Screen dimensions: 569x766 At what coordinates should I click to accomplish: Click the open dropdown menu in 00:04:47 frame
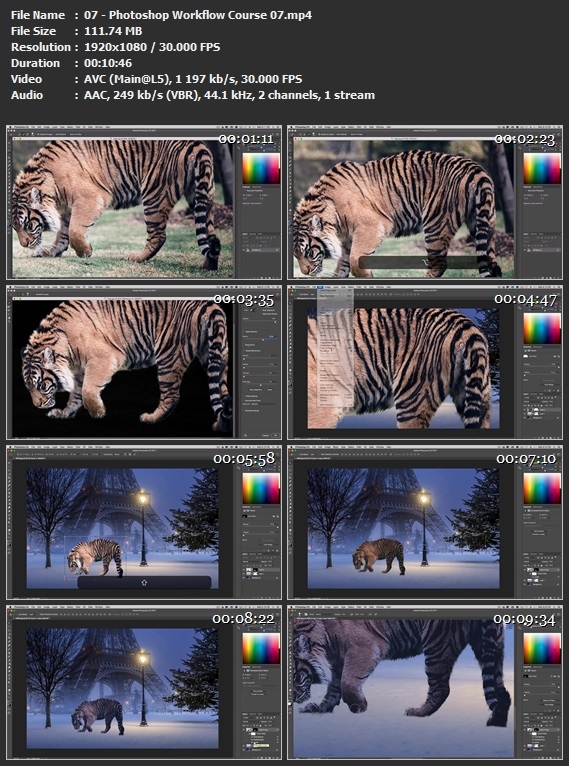pyautogui.click(x=335, y=347)
